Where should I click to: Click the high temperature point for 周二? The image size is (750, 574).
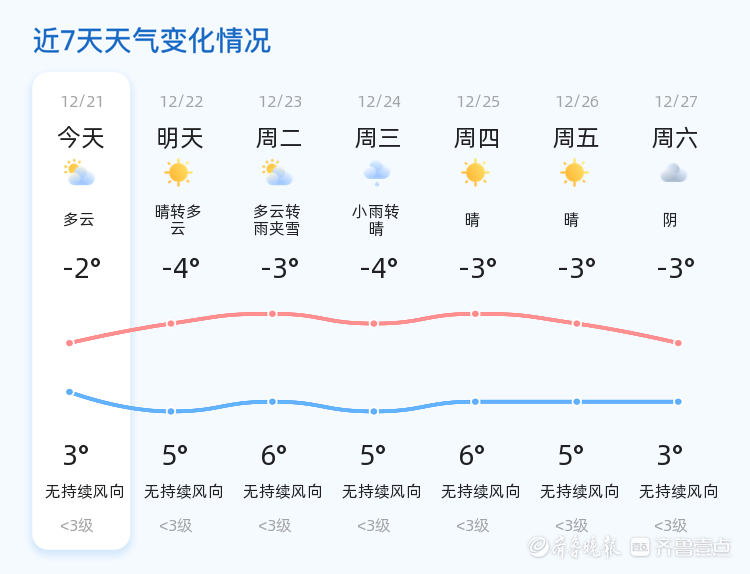pos(272,314)
